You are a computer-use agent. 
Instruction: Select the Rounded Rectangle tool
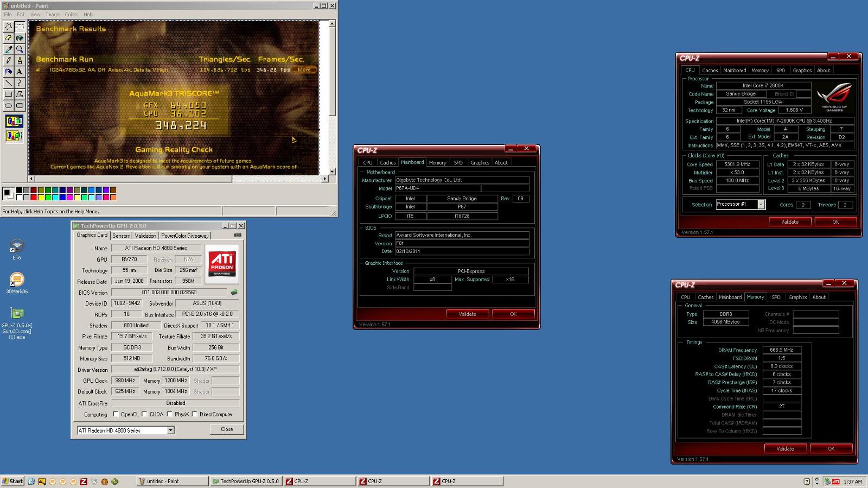point(20,106)
